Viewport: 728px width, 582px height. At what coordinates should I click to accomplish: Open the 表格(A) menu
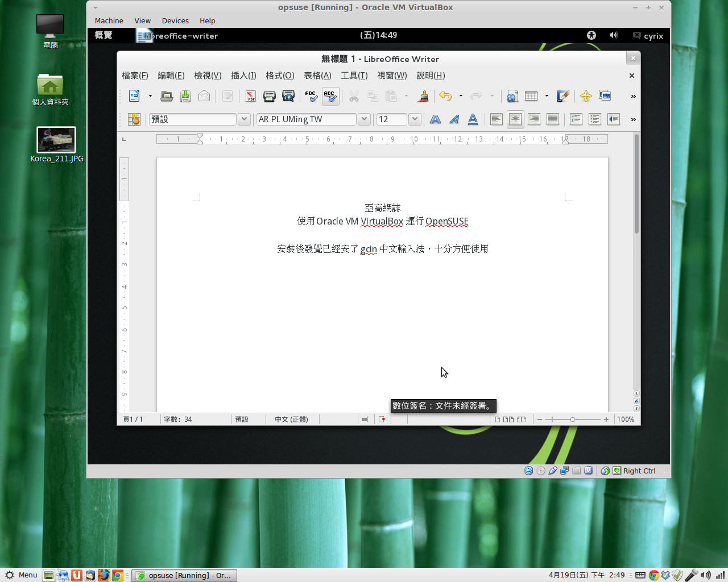click(317, 76)
